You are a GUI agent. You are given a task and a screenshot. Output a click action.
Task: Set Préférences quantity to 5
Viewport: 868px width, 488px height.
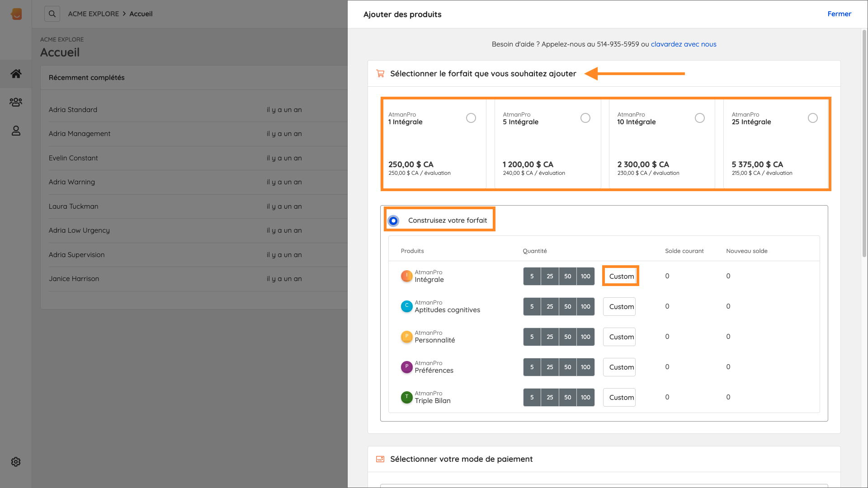coord(532,367)
